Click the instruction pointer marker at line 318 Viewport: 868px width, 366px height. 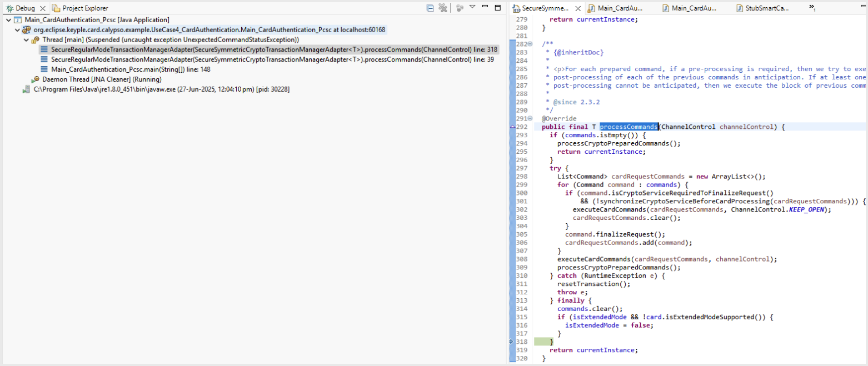click(512, 342)
